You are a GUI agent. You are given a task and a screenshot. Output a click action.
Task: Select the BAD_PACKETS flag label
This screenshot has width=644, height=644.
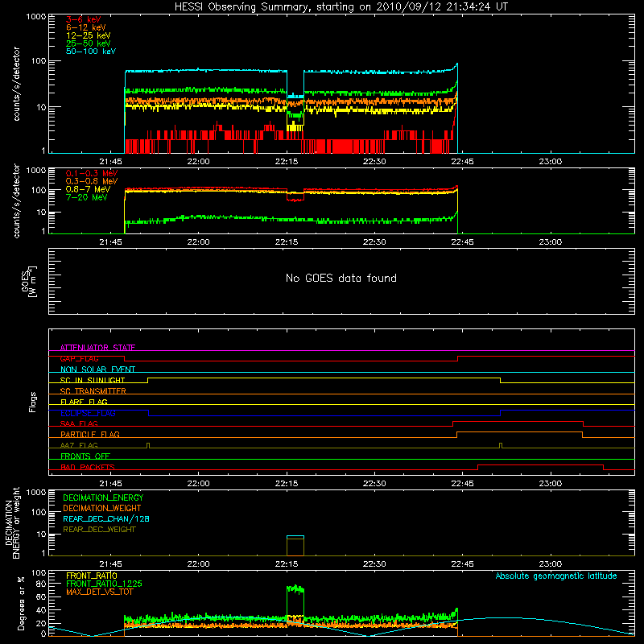tap(88, 467)
